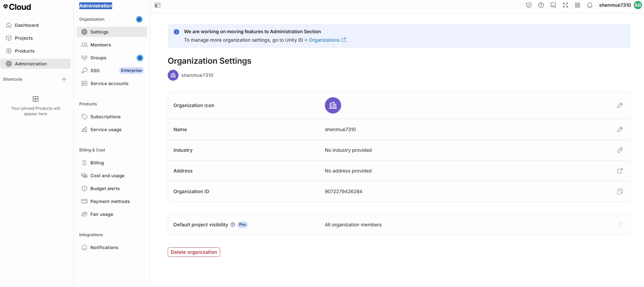Edit the Organization Icon row

tap(620, 105)
